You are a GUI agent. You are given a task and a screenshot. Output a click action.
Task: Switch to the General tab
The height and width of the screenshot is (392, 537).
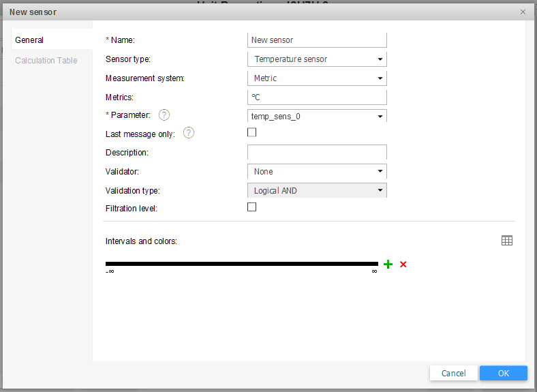[x=29, y=40]
